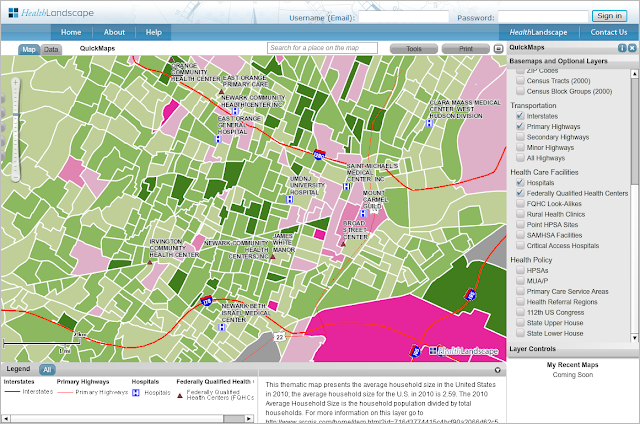Enable Primary Care Service Areas layer

coord(520,291)
